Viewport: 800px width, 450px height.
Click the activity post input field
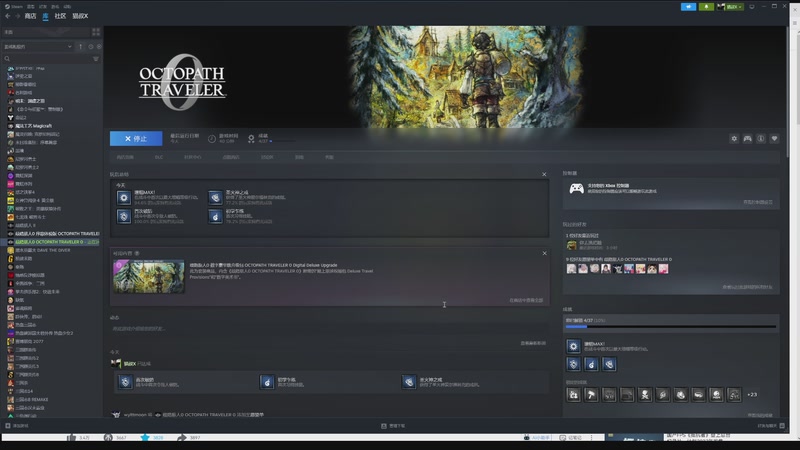[329, 329]
